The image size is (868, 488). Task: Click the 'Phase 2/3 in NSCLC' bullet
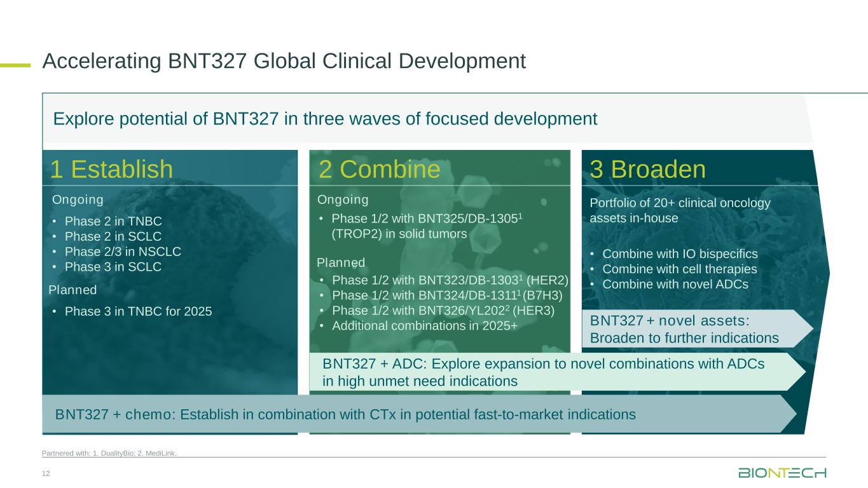[122, 251]
